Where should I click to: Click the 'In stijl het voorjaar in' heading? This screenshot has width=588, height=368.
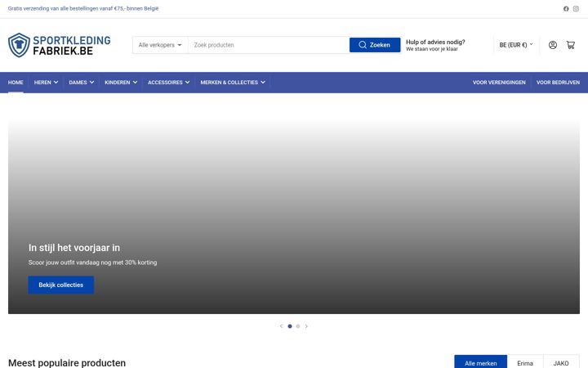pos(74,248)
